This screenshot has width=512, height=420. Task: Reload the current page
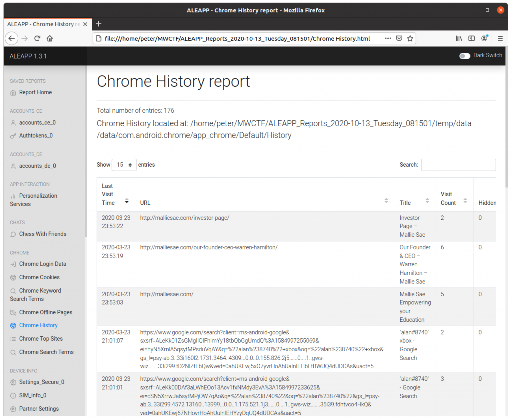[x=37, y=38]
